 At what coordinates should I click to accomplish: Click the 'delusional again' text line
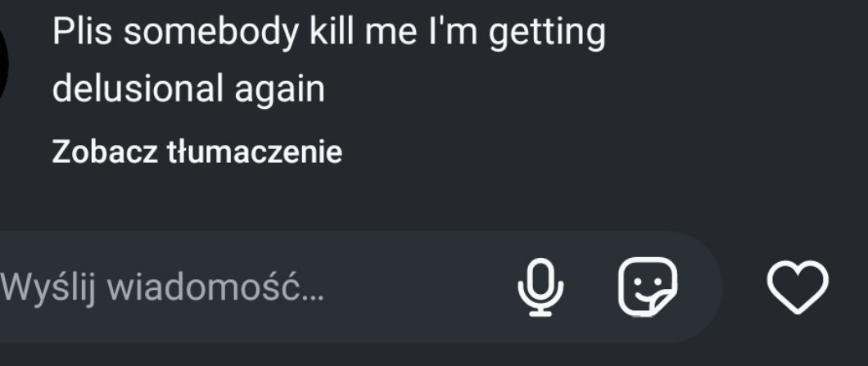point(188,88)
